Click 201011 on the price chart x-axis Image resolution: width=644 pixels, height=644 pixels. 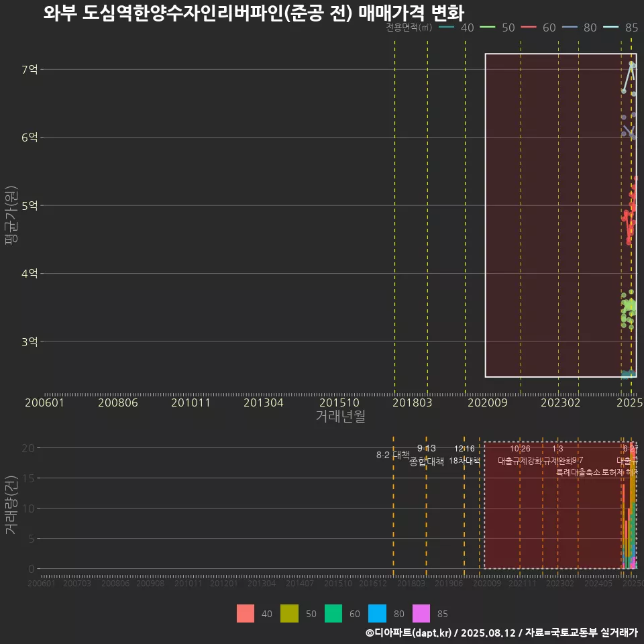191,402
